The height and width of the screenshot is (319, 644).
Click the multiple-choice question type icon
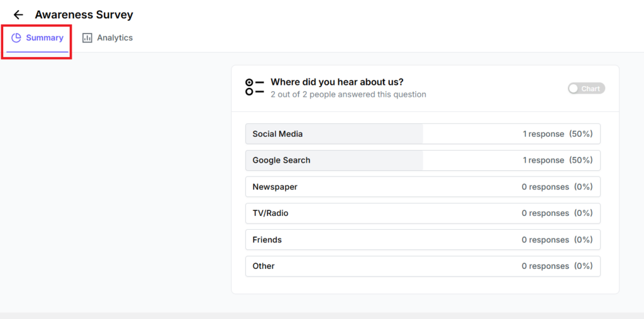(x=254, y=87)
